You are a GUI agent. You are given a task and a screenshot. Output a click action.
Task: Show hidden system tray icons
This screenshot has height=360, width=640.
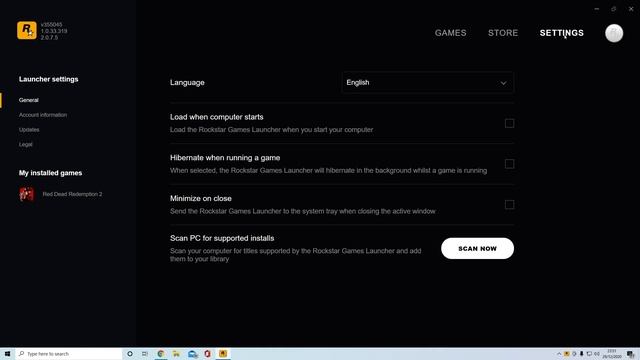(x=559, y=354)
